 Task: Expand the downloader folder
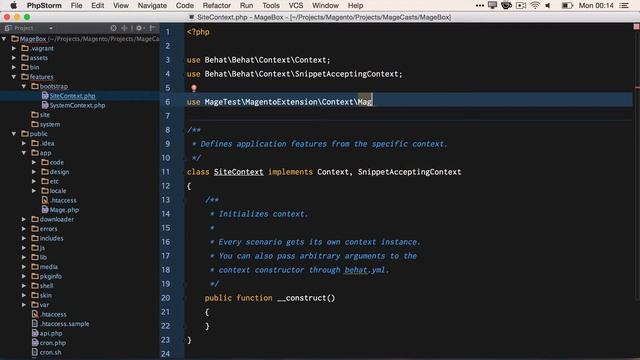(x=24, y=219)
